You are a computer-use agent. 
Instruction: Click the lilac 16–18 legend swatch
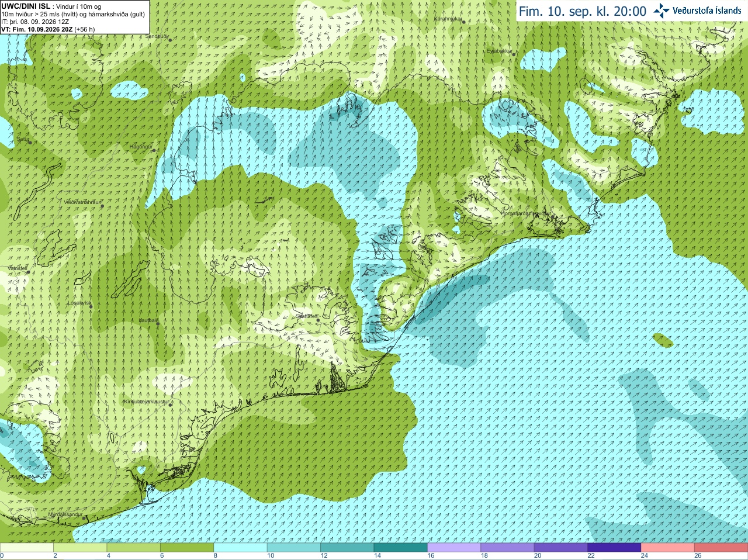pos(454,548)
